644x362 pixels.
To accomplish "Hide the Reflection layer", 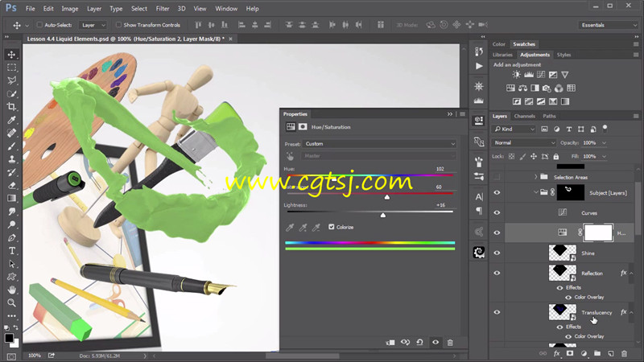I will pos(497,273).
